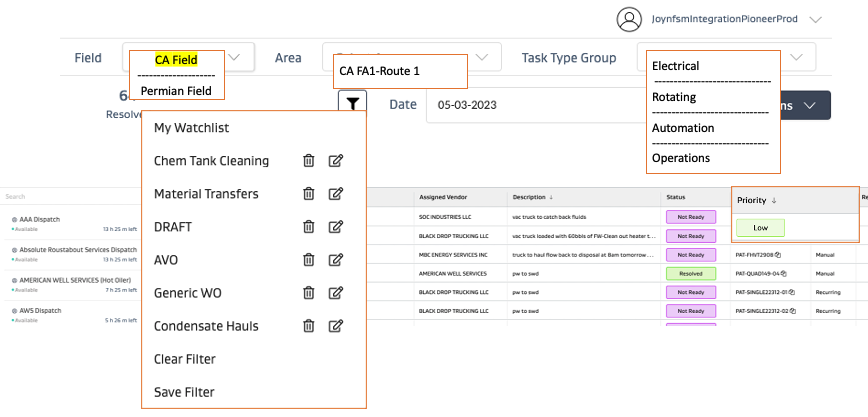Click Save Filter
The height and width of the screenshot is (417, 868).
click(x=184, y=392)
